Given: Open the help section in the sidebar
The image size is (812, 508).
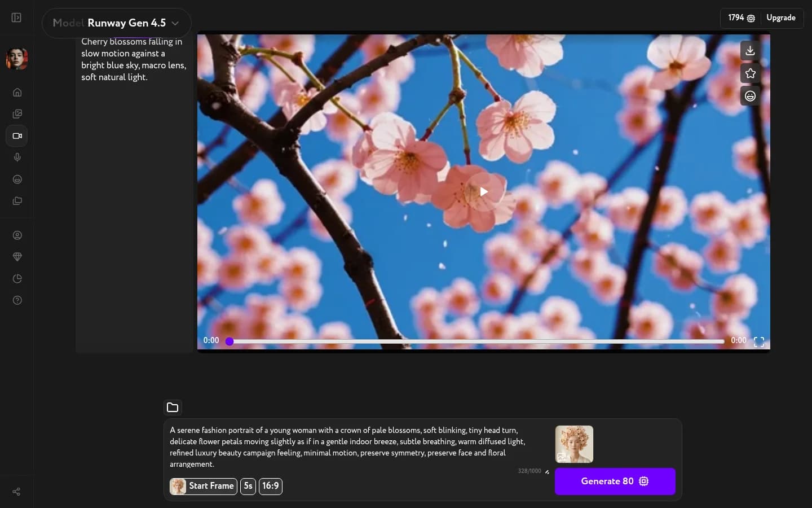Looking at the screenshot, I should (x=17, y=300).
